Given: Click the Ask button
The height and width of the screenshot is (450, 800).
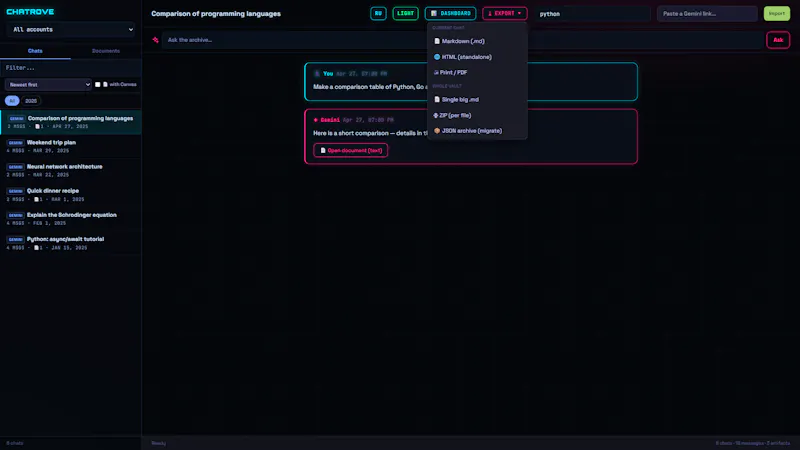Looking at the screenshot, I should click(778, 40).
